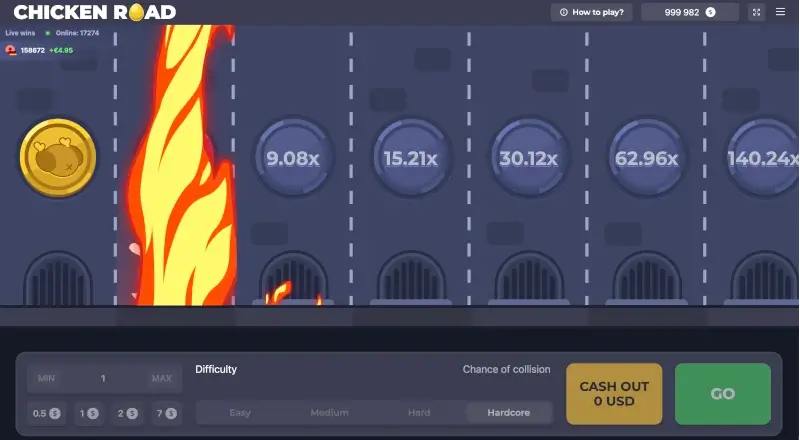Set bet to MAX
The image size is (800, 440).
(161, 379)
